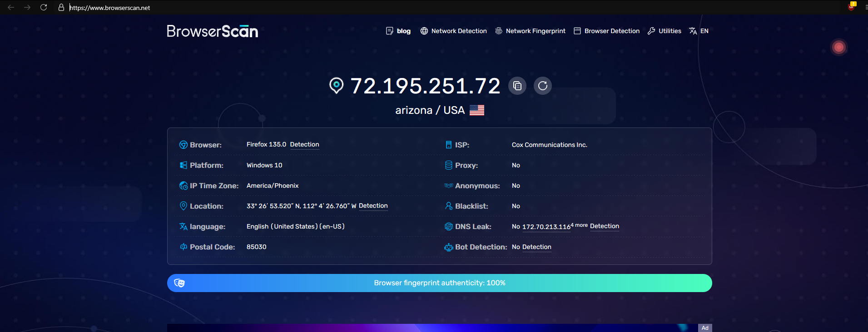Click the browser address bar URL
Image resolution: width=868 pixels, height=332 pixels.
[110, 8]
